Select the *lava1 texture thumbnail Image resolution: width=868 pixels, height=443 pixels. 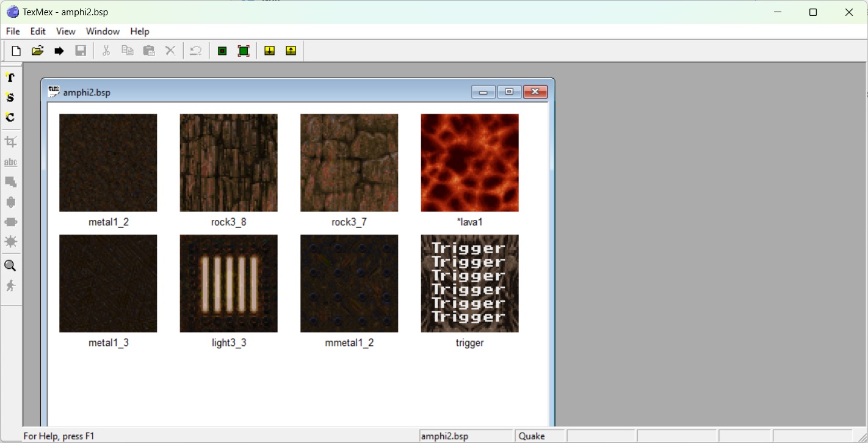pyautogui.click(x=470, y=163)
